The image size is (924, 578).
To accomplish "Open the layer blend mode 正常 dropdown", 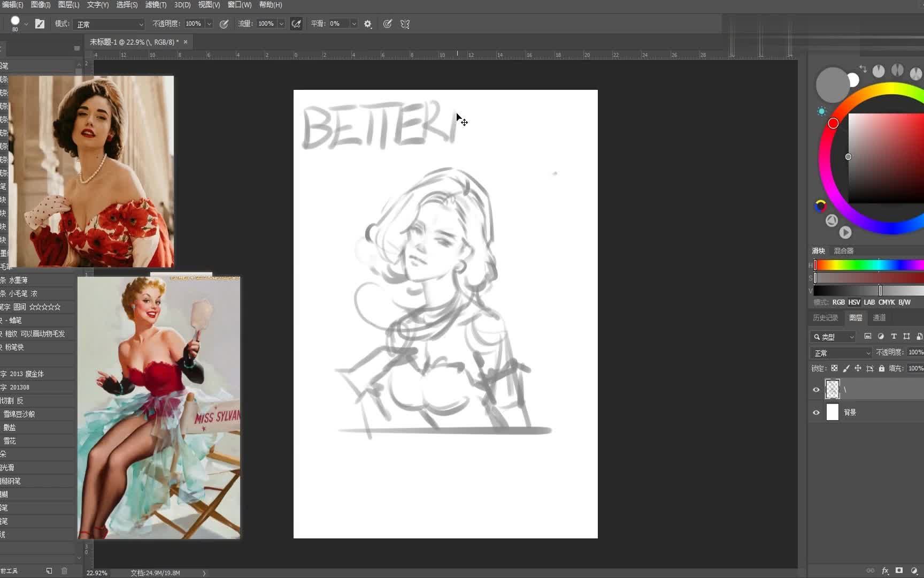I will click(x=841, y=353).
